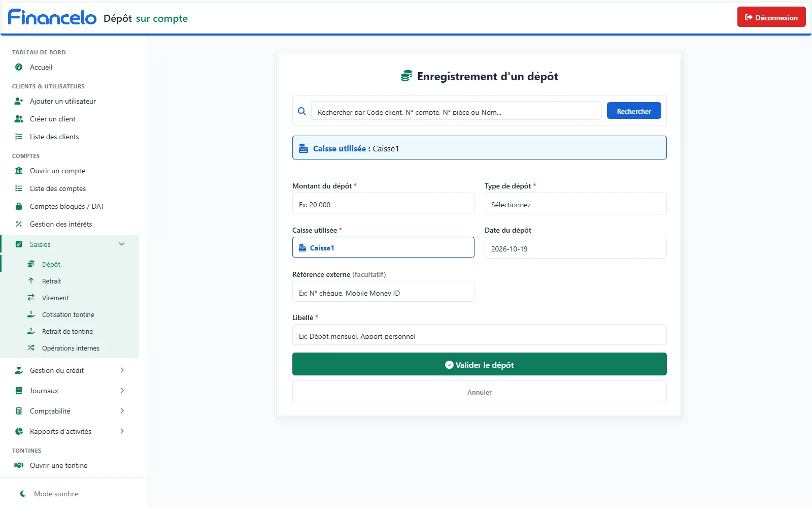Click the Ajouter un utilisateur icon
Image resolution: width=812 pixels, height=508 pixels.
[x=19, y=101]
